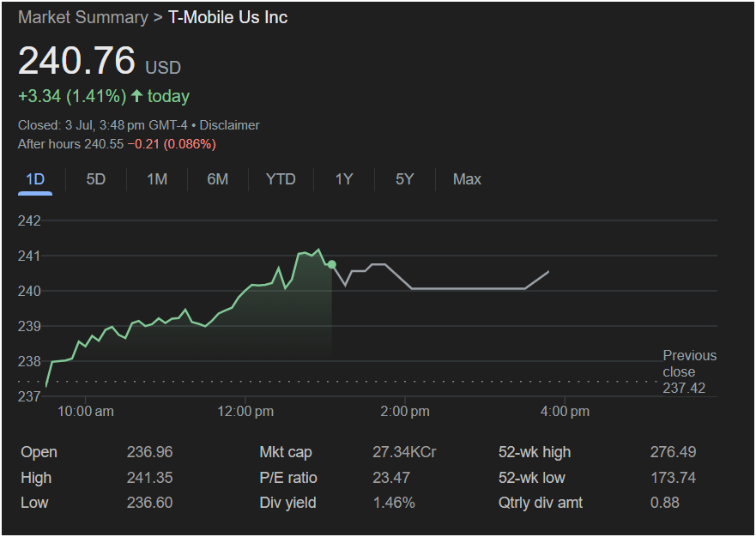This screenshot has width=756, height=537.
Task: Show the 6M chart view
Action: (217, 179)
